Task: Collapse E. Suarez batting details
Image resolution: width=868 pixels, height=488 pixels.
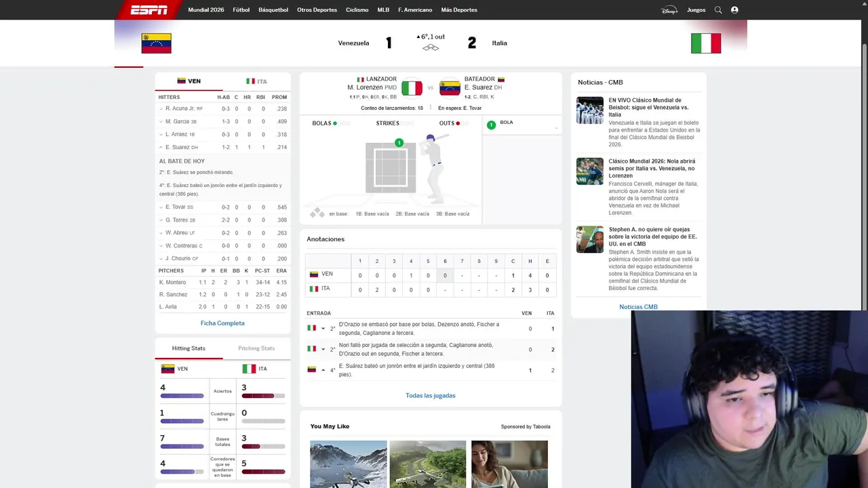Action: 161,147
